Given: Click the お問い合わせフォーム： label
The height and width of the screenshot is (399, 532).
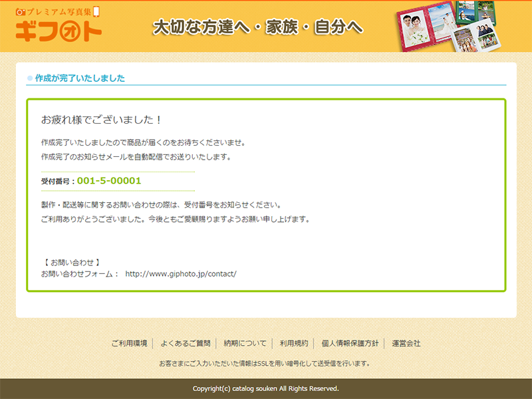Looking at the screenshot, I should tap(80, 274).
